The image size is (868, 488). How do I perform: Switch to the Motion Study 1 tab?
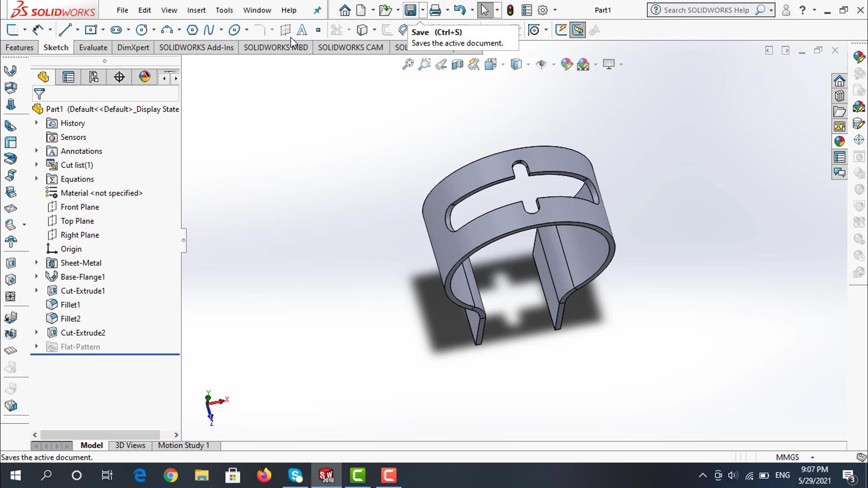(184, 445)
